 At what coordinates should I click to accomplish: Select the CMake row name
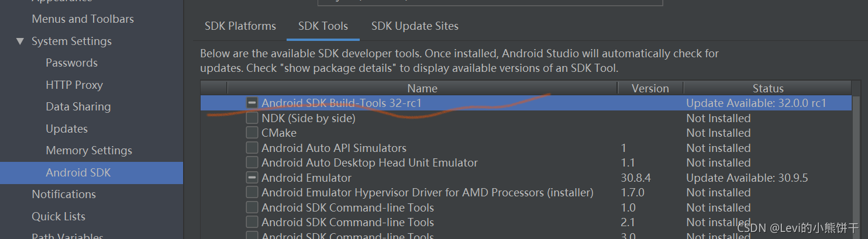pos(279,133)
